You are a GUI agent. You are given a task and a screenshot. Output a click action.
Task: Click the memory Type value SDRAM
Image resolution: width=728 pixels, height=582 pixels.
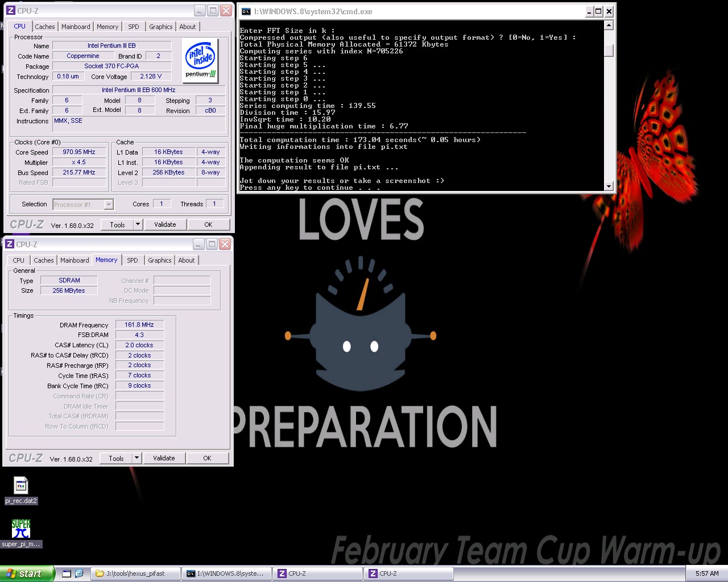pos(69,280)
